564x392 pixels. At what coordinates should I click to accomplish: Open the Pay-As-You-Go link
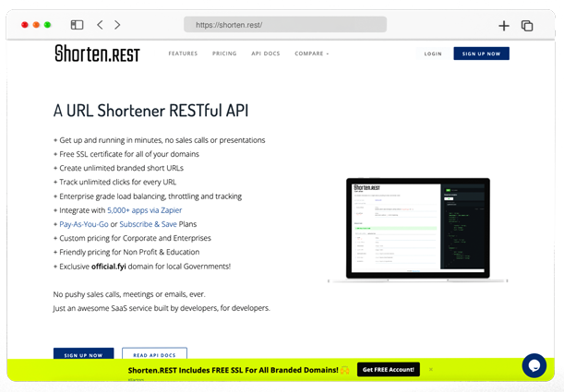[84, 224]
